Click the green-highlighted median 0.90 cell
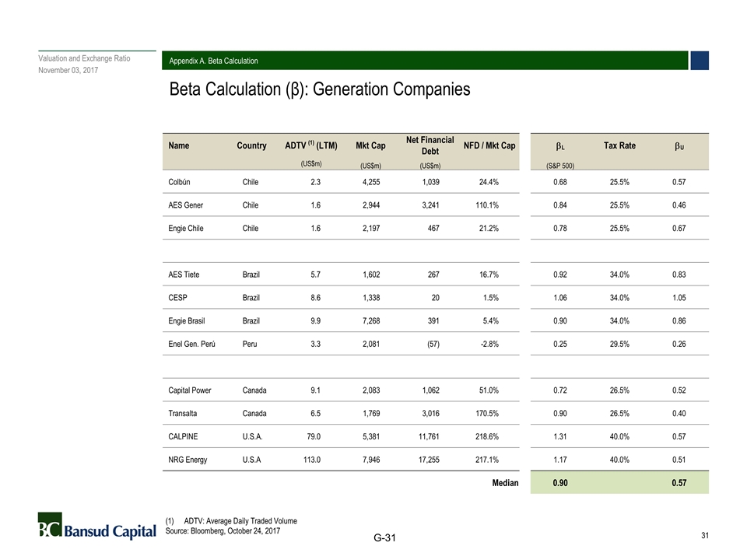 click(559, 483)
